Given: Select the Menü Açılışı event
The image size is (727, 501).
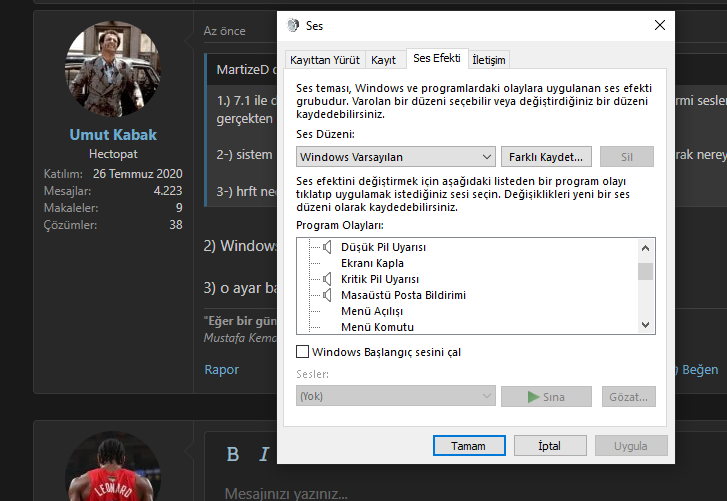Looking at the screenshot, I should pos(372,311).
